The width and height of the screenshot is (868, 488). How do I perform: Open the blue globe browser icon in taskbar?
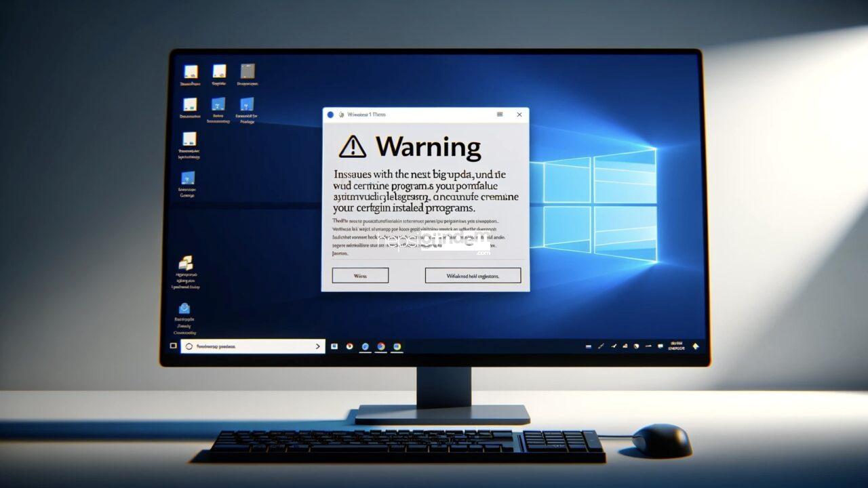[x=365, y=346]
